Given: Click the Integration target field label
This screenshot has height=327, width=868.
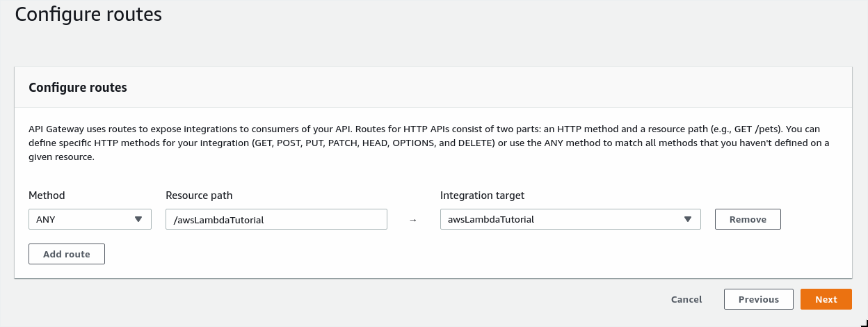Looking at the screenshot, I should pyautogui.click(x=483, y=196).
